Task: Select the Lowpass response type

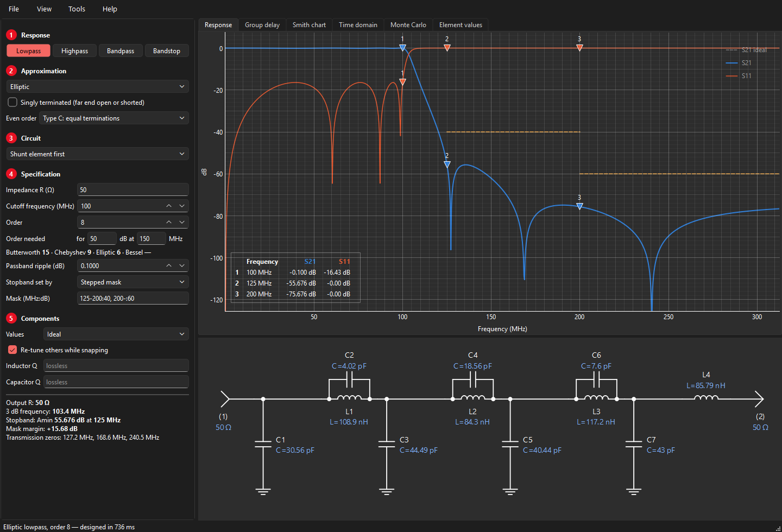Action: [28, 51]
